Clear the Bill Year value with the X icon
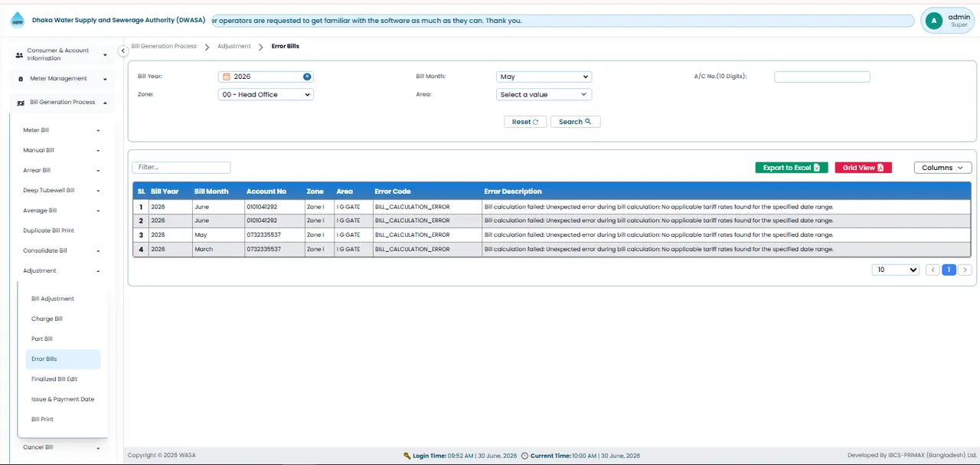Viewport: 980px width, 465px height. pyautogui.click(x=307, y=77)
